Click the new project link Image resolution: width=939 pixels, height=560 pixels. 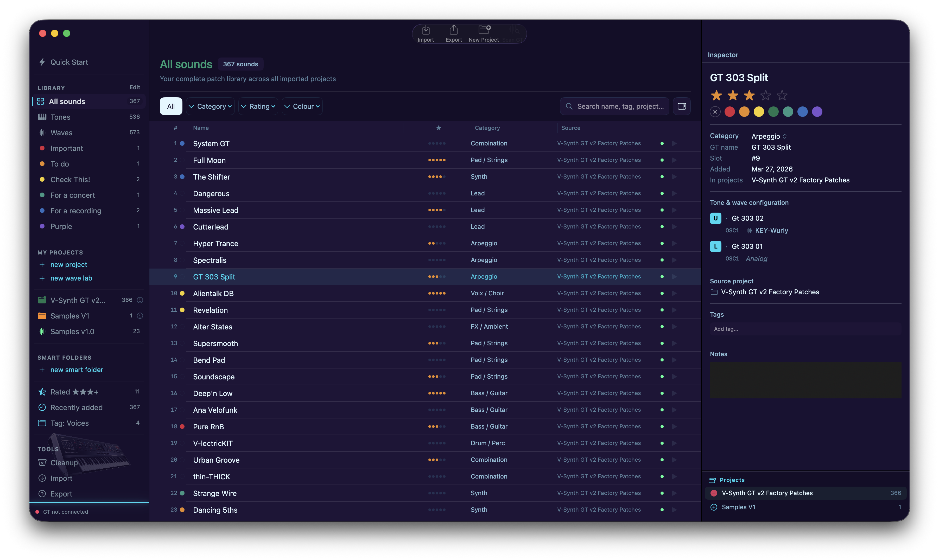(69, 265)
